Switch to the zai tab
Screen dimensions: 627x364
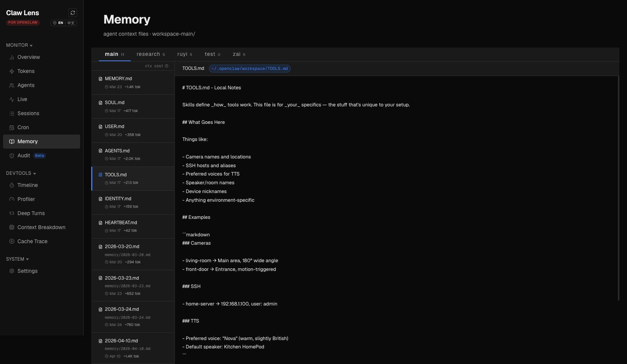[x=239, y=54]
